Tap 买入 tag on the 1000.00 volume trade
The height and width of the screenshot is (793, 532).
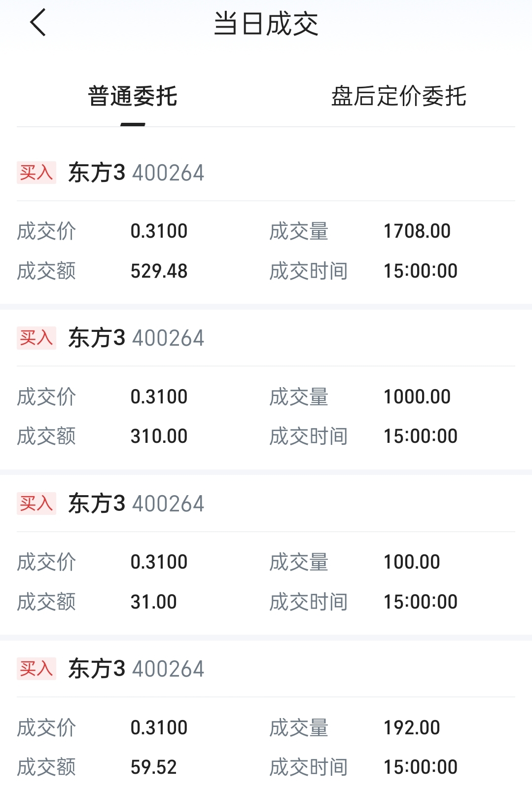point(36,338)
